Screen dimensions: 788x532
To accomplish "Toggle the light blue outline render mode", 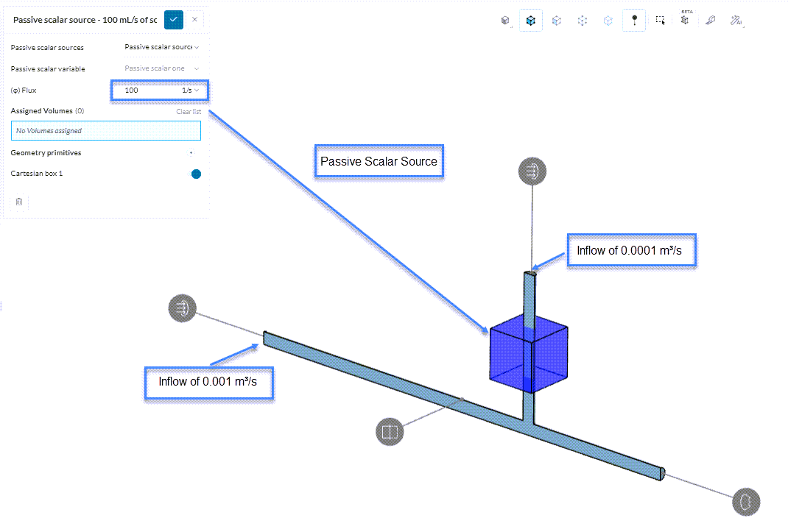I will click(608, 21).
